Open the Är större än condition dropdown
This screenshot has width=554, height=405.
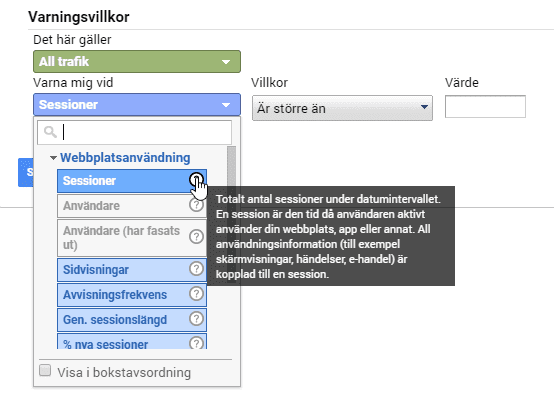pyautogui.click(x=342, y=108)
